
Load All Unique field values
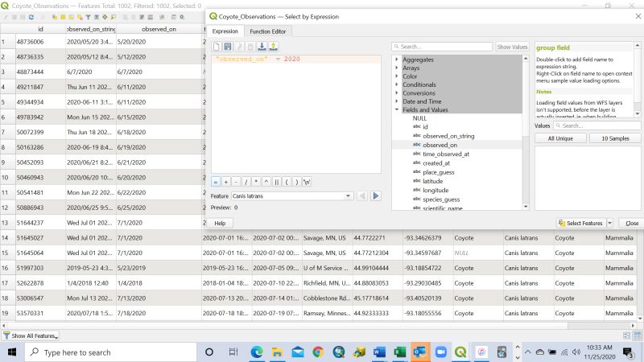[x=560, y=138]
